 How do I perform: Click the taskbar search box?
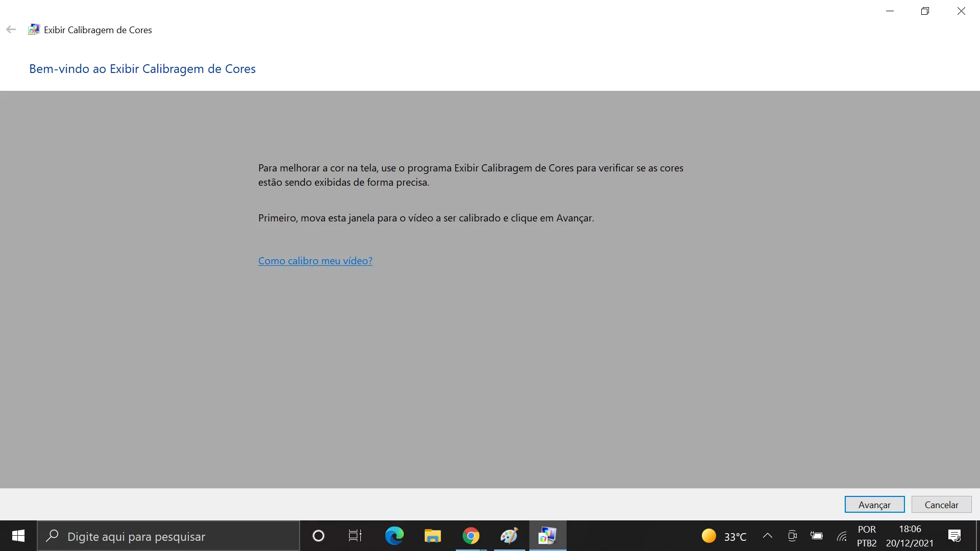click(x=168, y=536)
